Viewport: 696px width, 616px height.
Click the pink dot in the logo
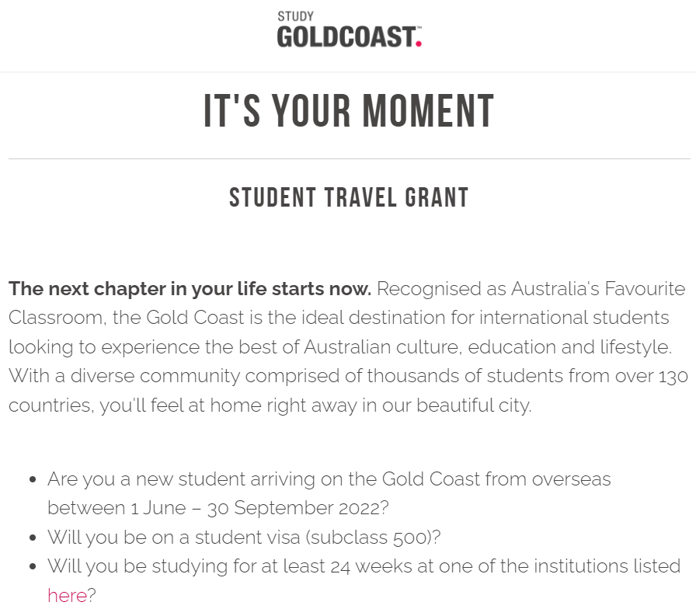point(418,44)
